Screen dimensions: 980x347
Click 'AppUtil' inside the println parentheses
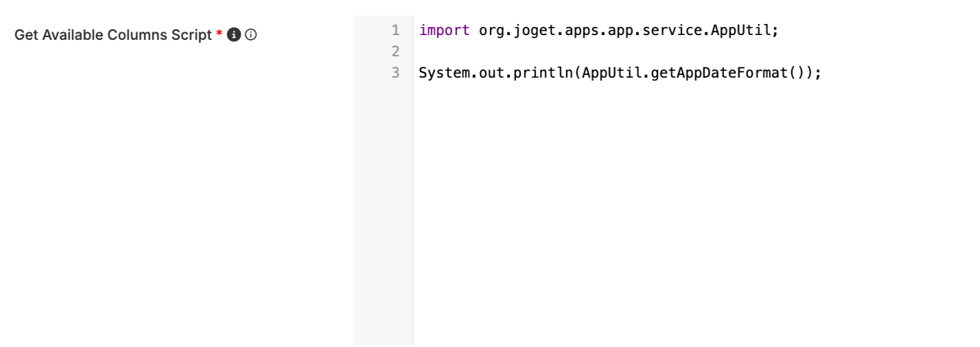tap(612, 73)
